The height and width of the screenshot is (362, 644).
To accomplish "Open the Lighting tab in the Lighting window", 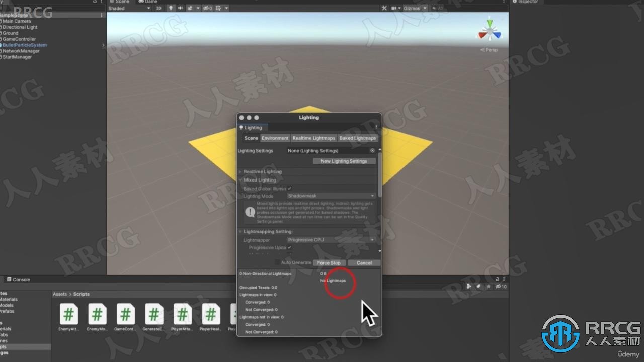I will (253, 128).
